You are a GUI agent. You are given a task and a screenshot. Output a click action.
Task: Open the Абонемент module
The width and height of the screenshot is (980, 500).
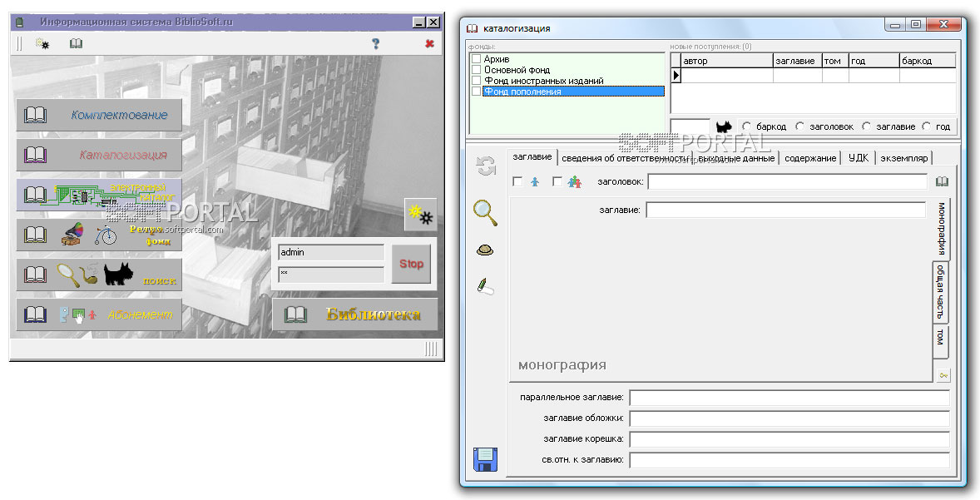click(99, 314)
